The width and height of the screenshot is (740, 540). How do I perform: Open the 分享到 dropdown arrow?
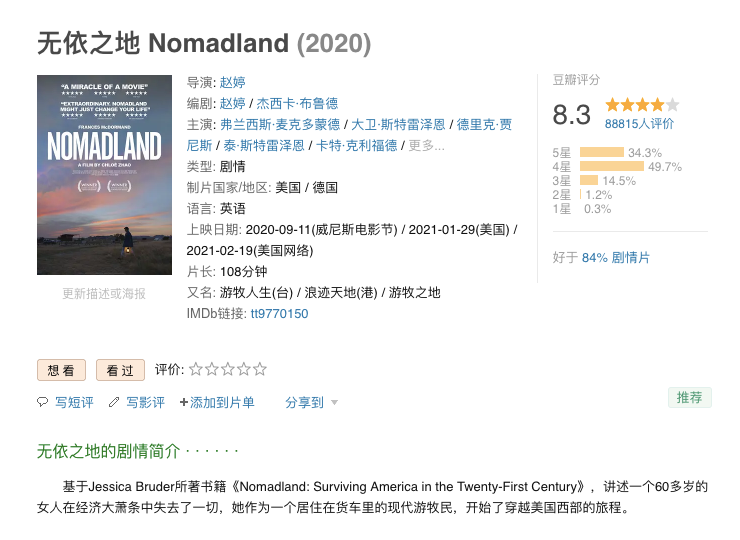point(334,403)
